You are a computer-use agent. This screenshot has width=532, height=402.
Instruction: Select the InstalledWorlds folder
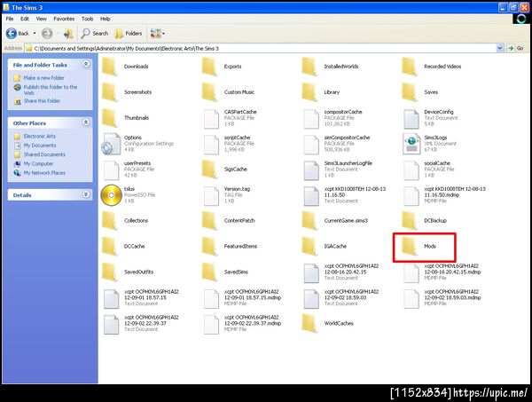pos(330,67)
